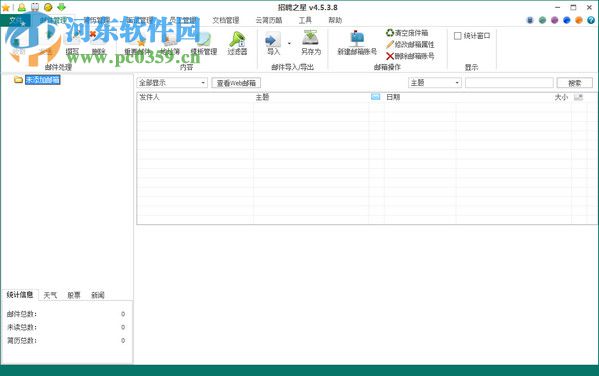Click the yellow smiley icon in the title bar
Viewport: 599px width, 376px height.
(x=48, y=7)
